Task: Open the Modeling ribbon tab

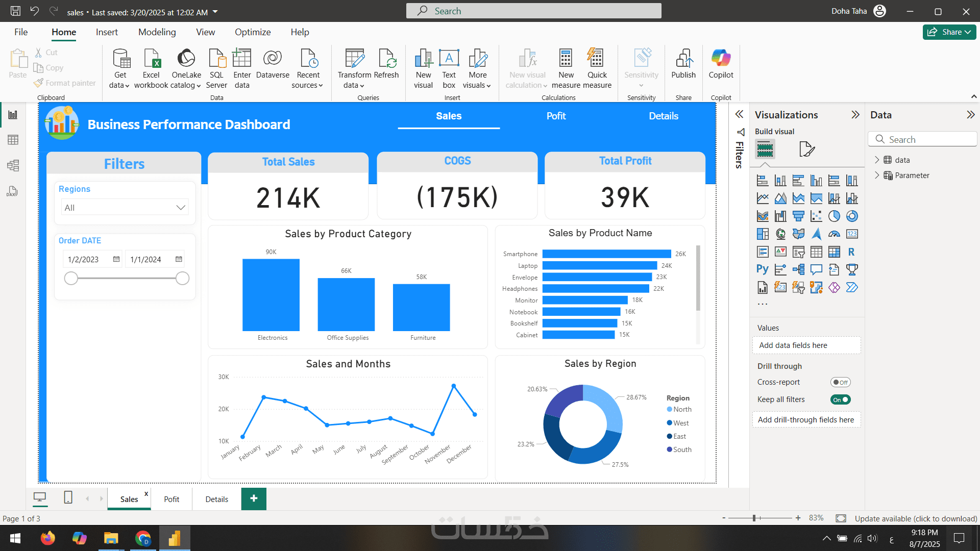Action: [x=157, y=32]
